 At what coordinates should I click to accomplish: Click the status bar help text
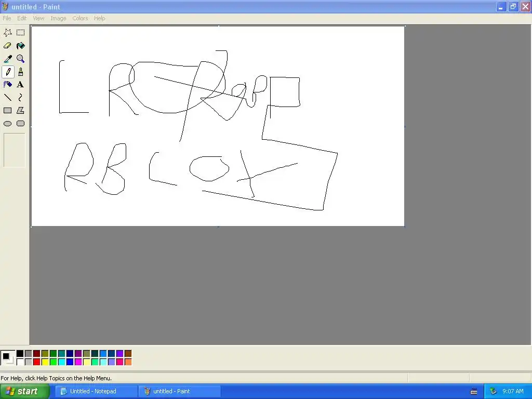click(56, 378)
